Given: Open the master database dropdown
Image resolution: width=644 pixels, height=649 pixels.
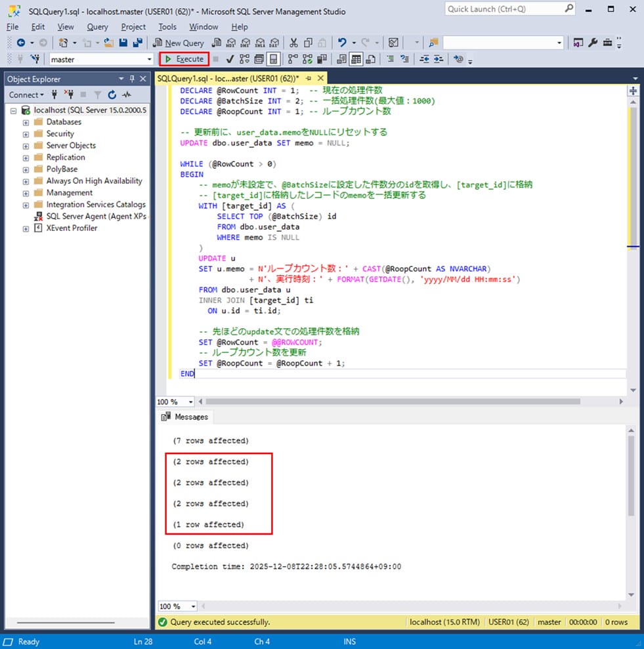Looking at the screenshot, I should tap(149, 59).
